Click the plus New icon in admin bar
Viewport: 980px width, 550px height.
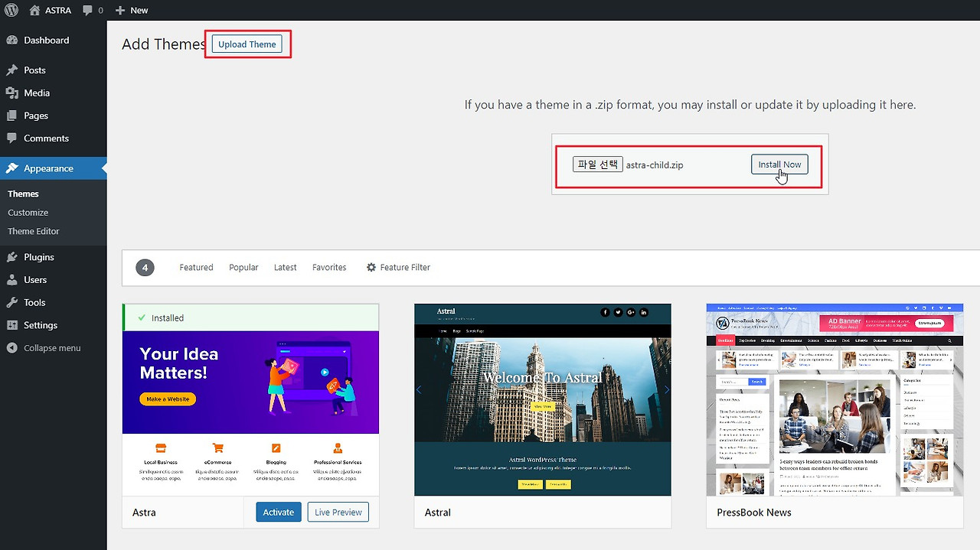tap(120, 10)
